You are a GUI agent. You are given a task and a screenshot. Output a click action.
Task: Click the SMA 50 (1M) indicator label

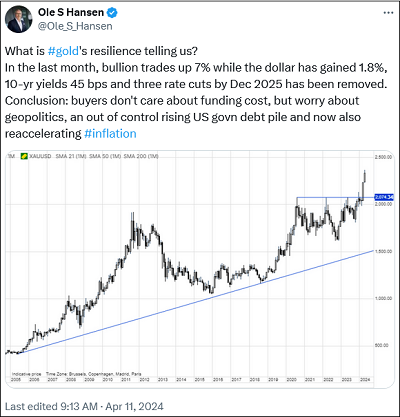[105, 156]
